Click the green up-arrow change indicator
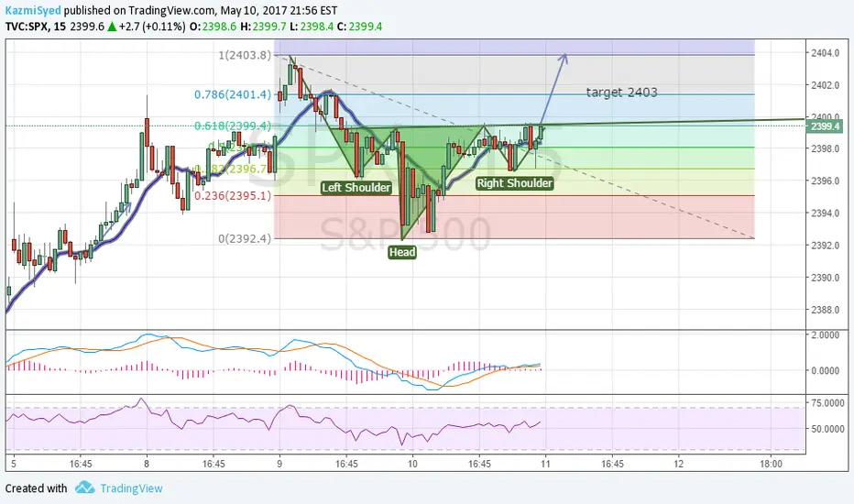The height and width of the screenshot is (504, 854). pyautogui.click(x=112, y=27)
